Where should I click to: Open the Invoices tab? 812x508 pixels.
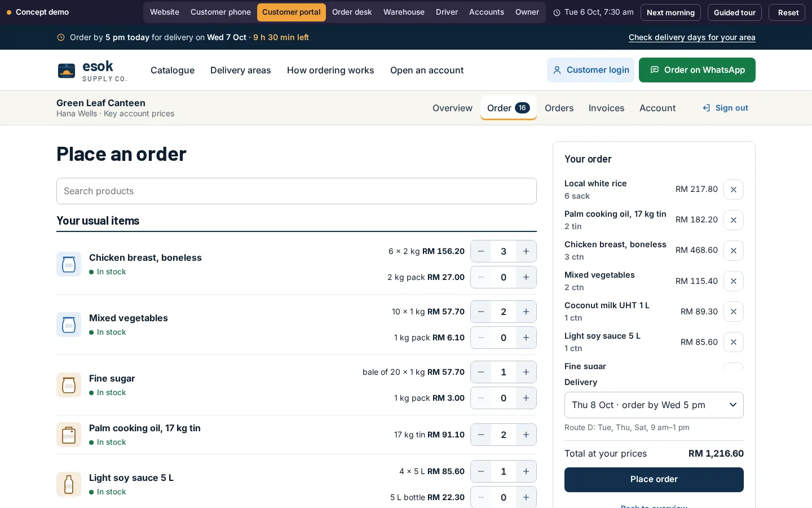click(x=607, y=108)
